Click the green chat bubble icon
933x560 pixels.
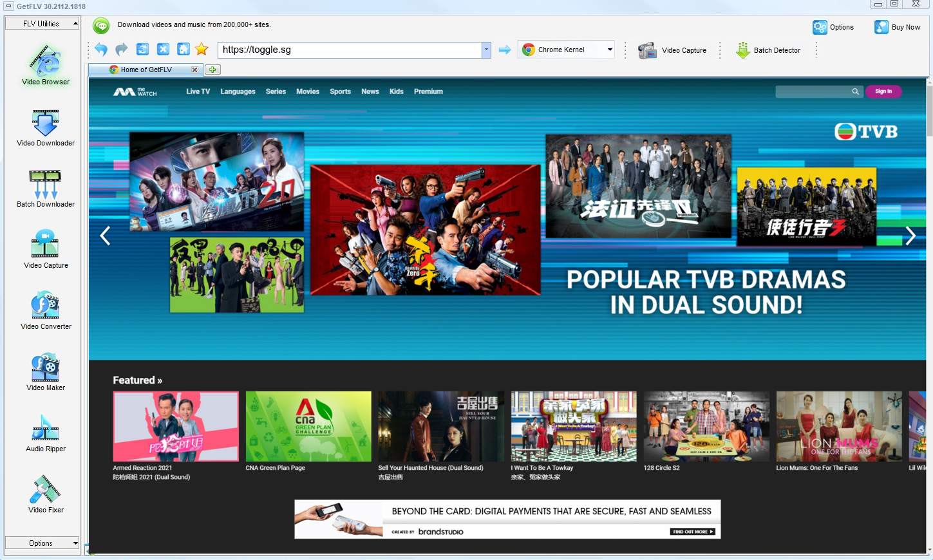point(101,25)
